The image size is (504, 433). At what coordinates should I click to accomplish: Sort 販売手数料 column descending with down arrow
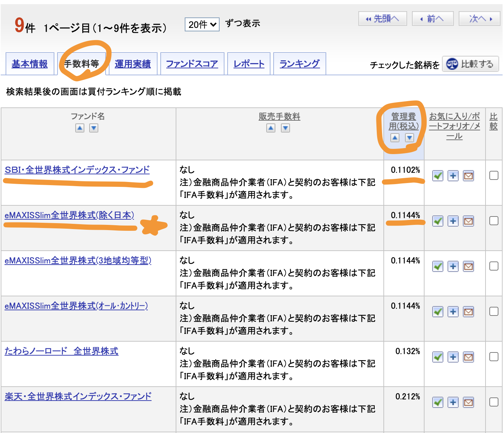pos(285,128)
